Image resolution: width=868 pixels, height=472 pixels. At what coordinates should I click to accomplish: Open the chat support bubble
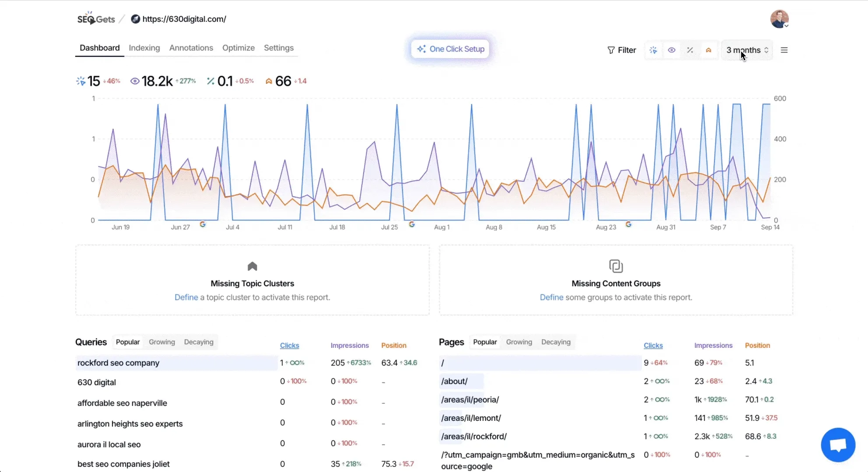(x=837, y=444)
